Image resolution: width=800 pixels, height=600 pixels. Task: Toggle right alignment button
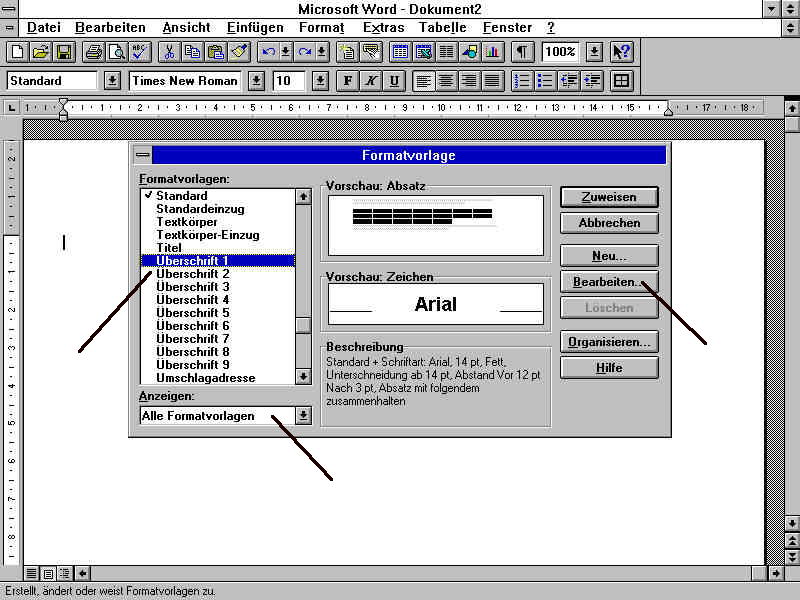(469, 81)
